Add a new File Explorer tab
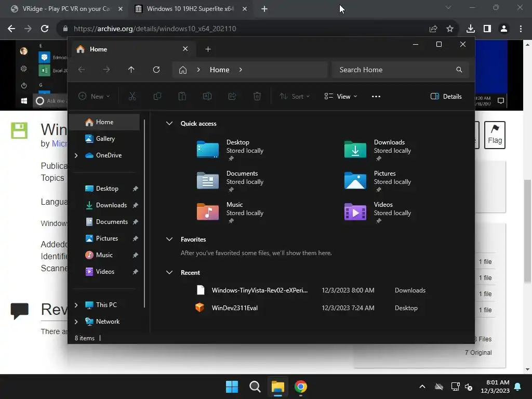Viewport: 532px width, 399px height. click(208, 49)
